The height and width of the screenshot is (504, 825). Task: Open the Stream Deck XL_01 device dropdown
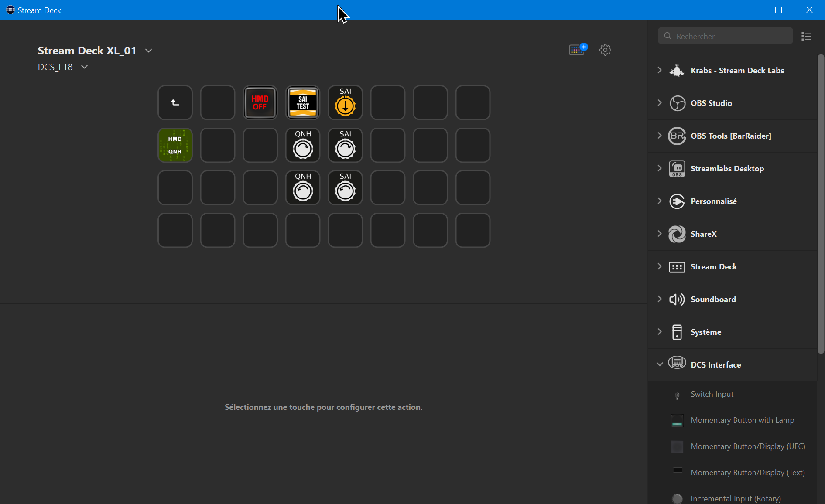149,51
